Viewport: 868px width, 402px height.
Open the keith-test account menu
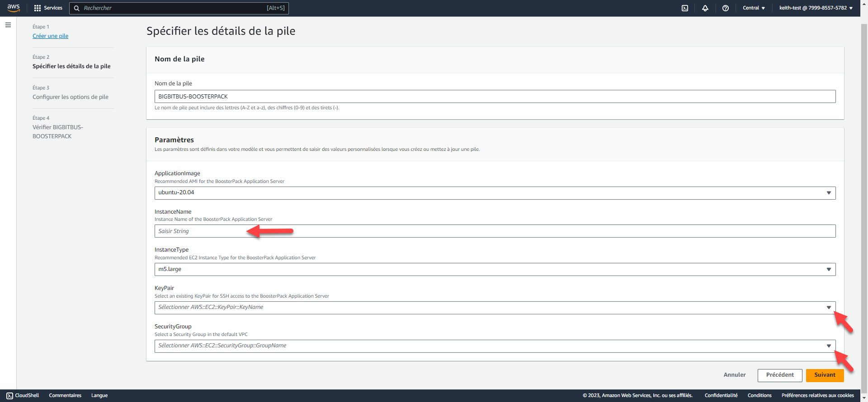click(x=816, y=8)
